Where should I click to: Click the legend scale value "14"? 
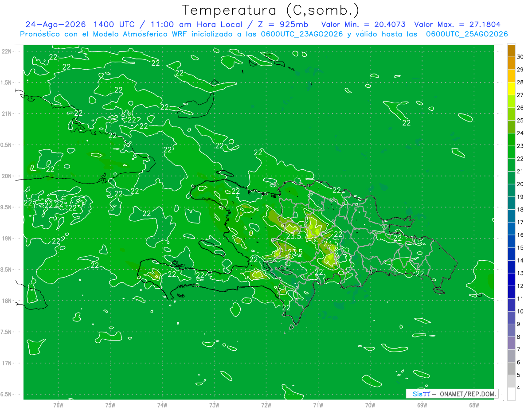pos(520,260)
